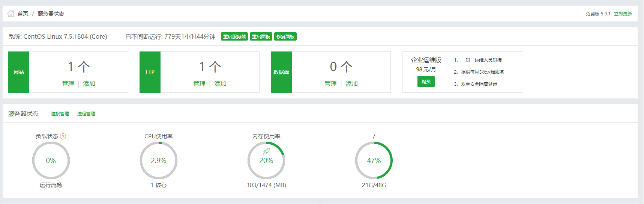Click the home icon in breadcrumb
This screenshot has height=204, width=644.
[x=11, y=14]
